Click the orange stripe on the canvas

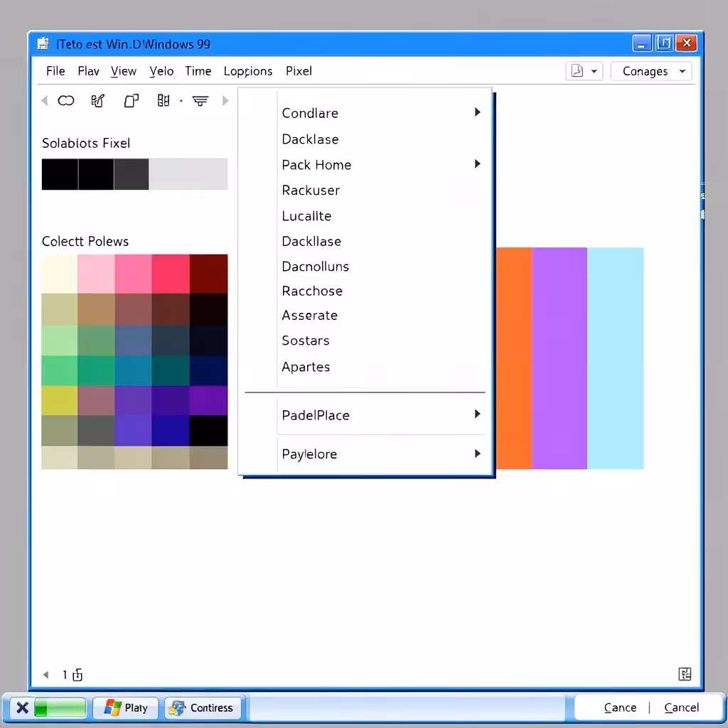pyautogui.click(x=514, y=358)
